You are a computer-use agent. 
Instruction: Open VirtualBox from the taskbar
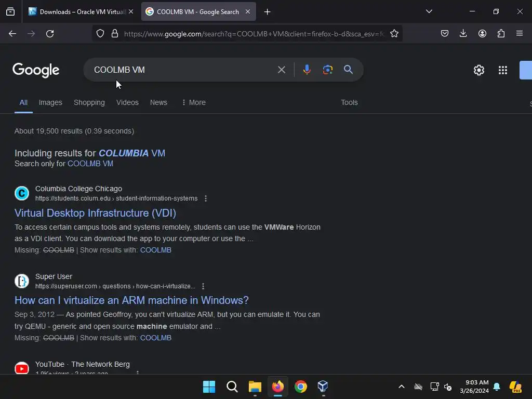[323, 387]
